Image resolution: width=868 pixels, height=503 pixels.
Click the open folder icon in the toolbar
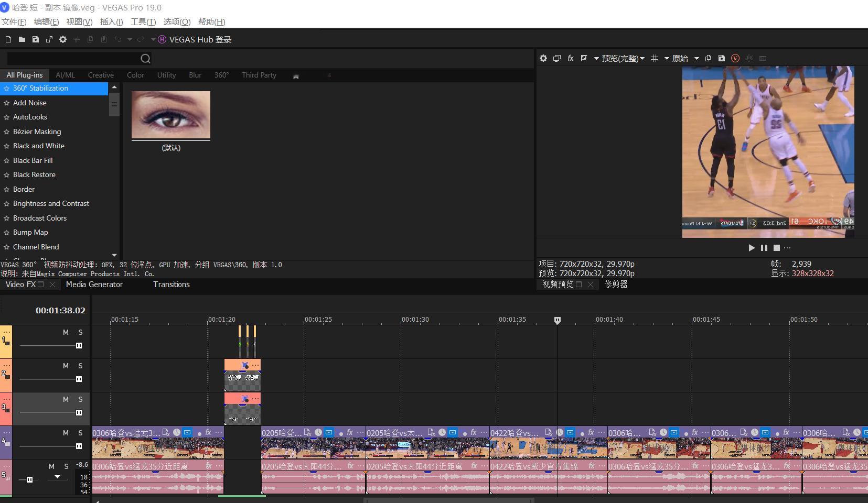22,39
